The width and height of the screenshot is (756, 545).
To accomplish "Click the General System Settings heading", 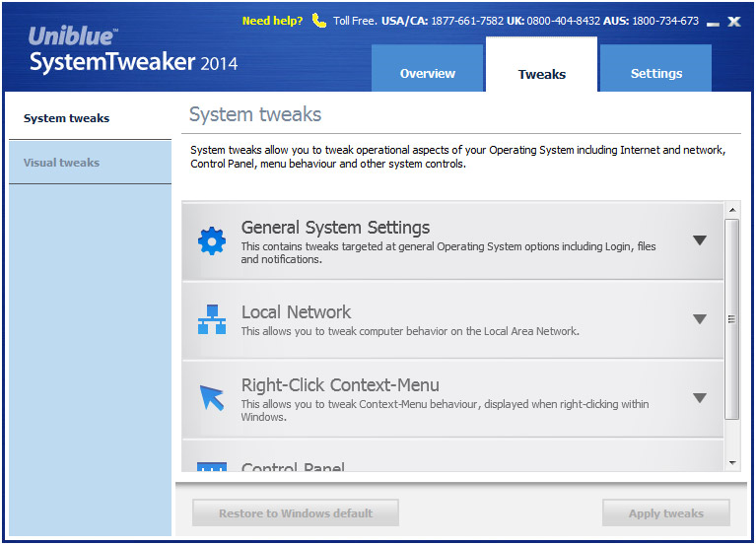I will 335,227.
